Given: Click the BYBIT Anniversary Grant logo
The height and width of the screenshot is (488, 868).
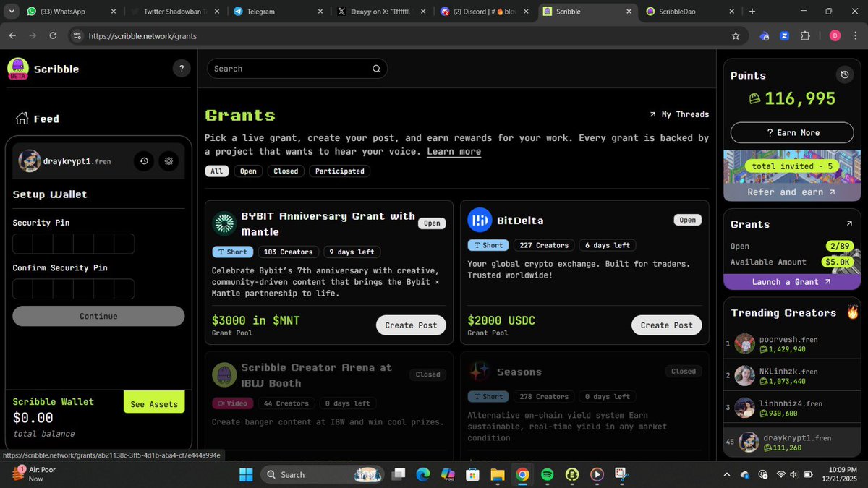Looking at the screenshot, I should coord(224,223).
